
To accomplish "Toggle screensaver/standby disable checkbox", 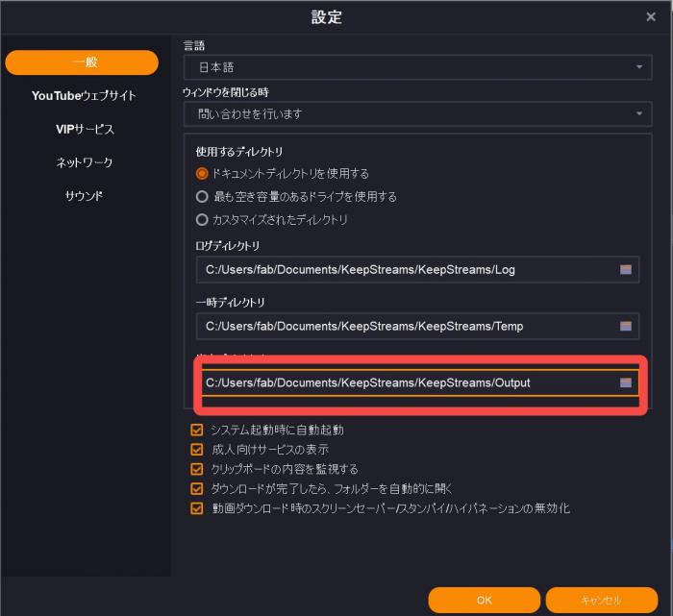I will (197, 507).
